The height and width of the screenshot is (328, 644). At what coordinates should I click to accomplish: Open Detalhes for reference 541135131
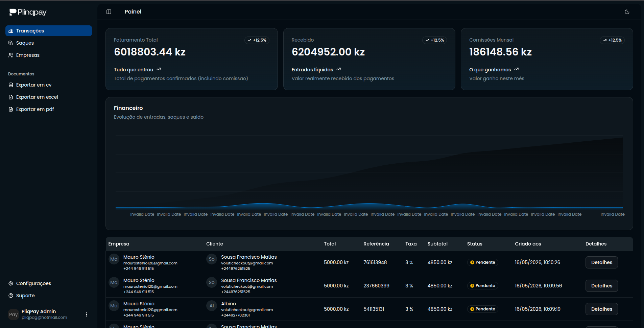[602, 309]
